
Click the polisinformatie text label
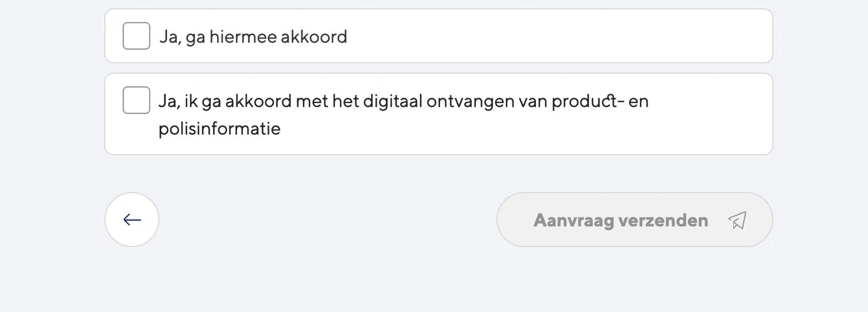(x=219, y=128)
